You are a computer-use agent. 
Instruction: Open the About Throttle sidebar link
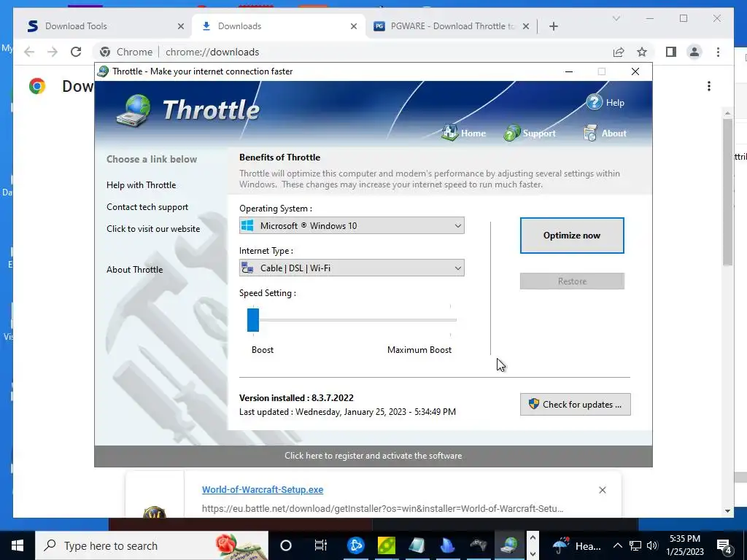[134, 270]
